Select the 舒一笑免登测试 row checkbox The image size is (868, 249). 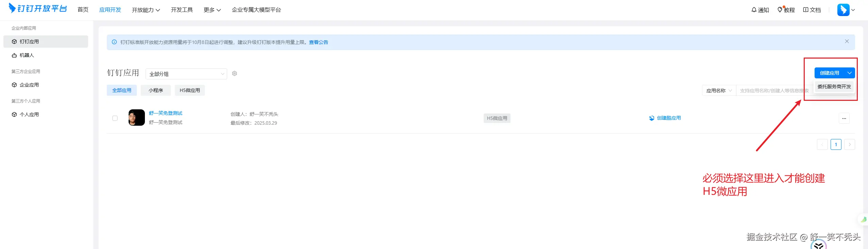(x=115, y=118)
